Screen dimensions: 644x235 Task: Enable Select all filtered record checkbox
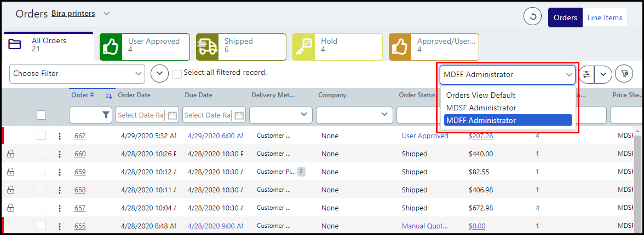coord(177,74)
